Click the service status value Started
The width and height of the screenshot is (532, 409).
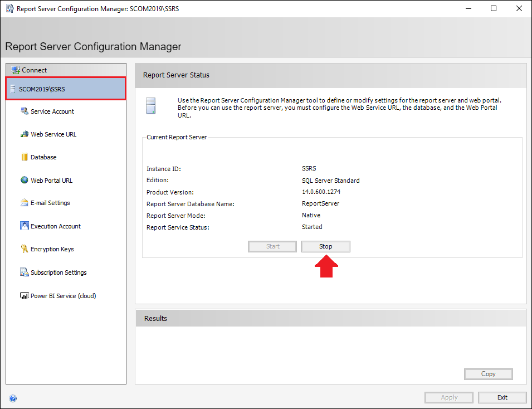pos(312,227)
